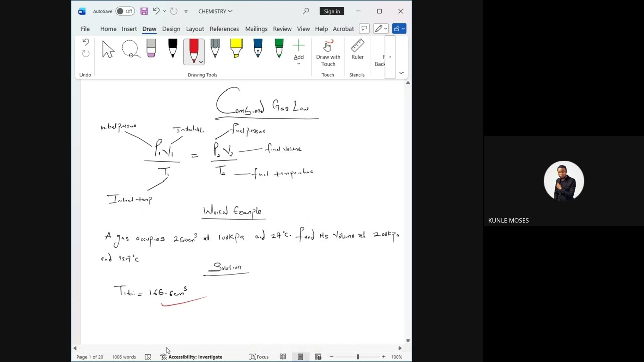Image resolution: width=644 pixels, height=362 pixels.
Task: Click the Add pen plus icon
Action: click(299, 46)
